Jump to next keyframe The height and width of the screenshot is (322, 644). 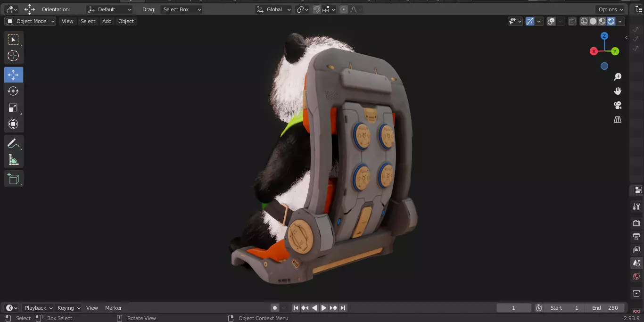[333, 308]
